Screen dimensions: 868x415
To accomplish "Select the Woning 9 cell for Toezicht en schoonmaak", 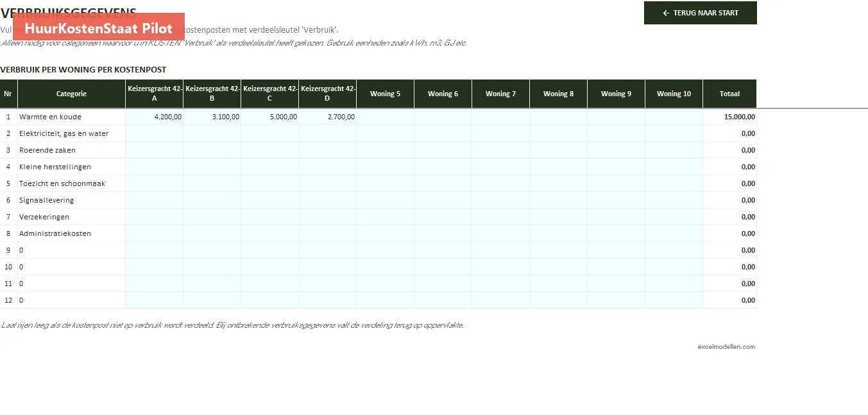I will tap(617, 183).
